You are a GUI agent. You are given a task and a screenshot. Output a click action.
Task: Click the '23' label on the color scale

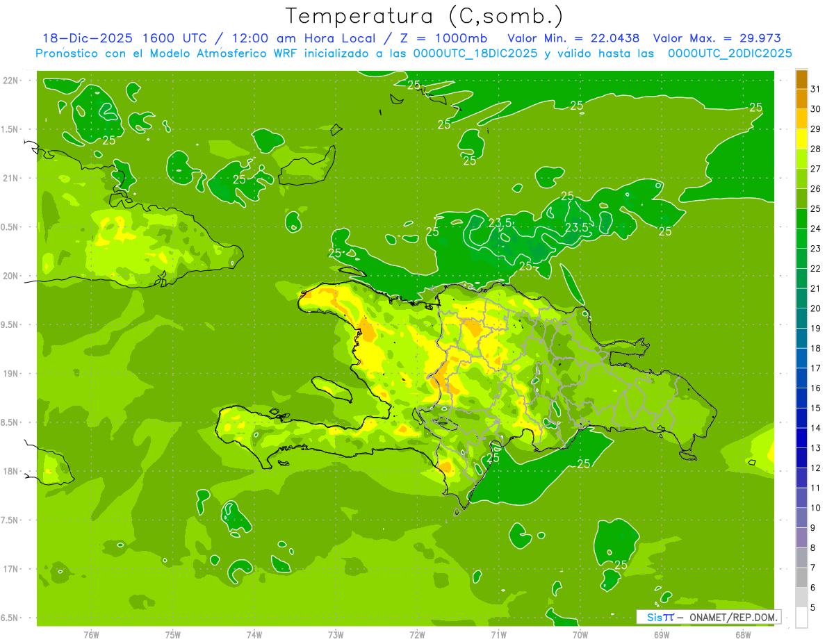tap(816, 249)
